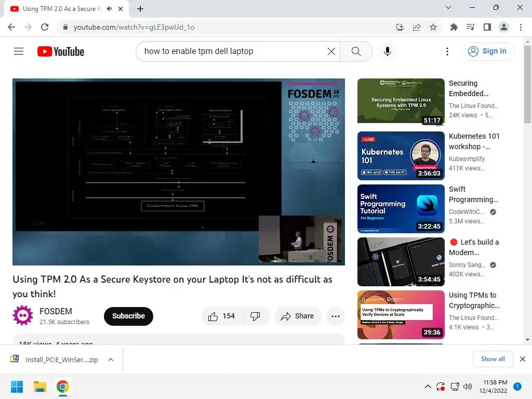Click Chrome icon in taskbar

62,387
